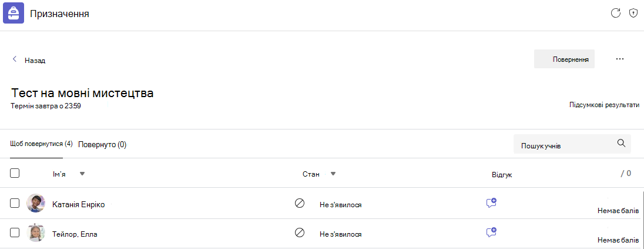Screen dimensions: 644x249
Task: Click the search magnifier icon
Action: click(x=622, y=143)
